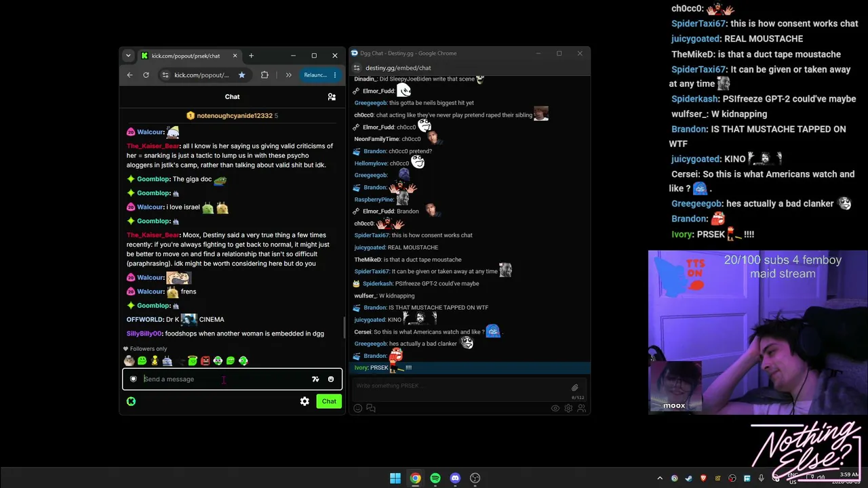The height and width of the screenshot is (488, 868).
Task: Click pinned notenoughcyanide12332 gift banner
Action: click(x=232, y=116)
